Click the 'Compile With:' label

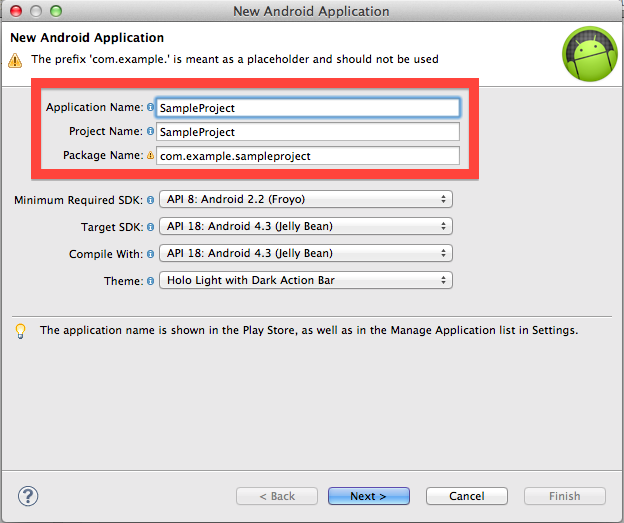(106, 254)
